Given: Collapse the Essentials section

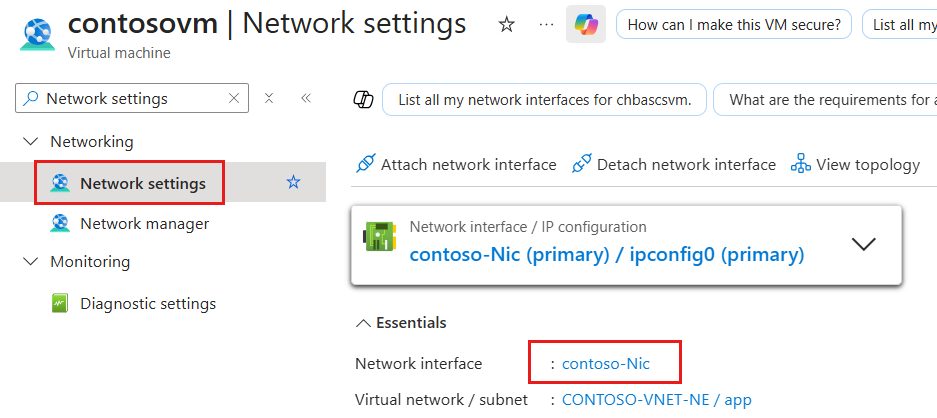Looking at the screenshot, I should [x=363, y=324].
